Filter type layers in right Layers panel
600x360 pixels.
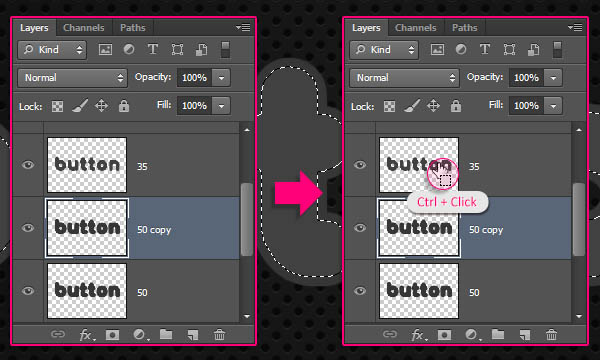click(x=485, y=49)
